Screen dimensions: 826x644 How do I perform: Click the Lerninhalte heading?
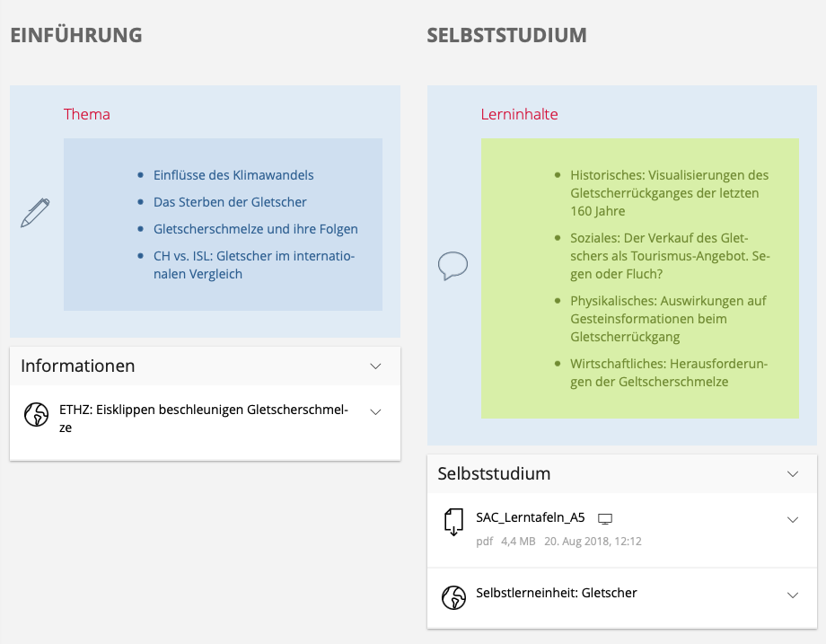tap(519, 114)
